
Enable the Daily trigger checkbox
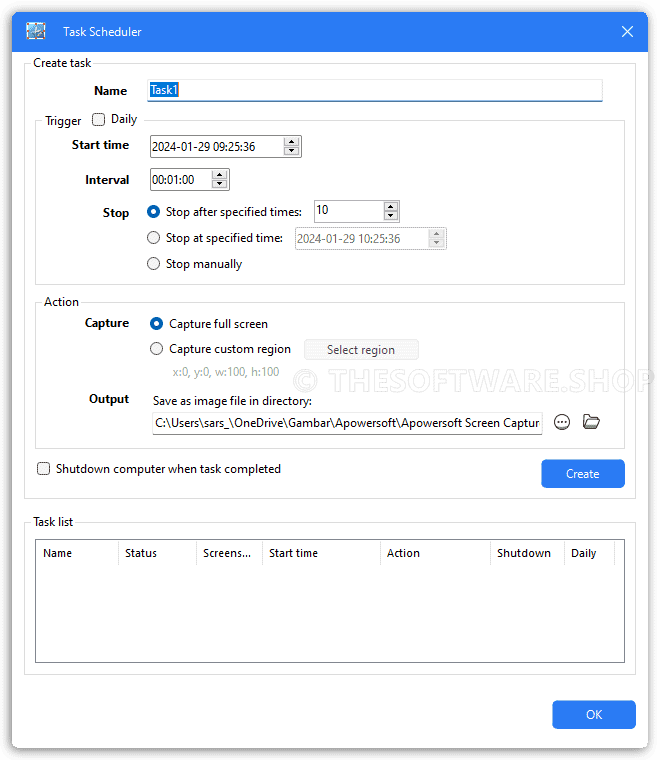coord(98,119)
